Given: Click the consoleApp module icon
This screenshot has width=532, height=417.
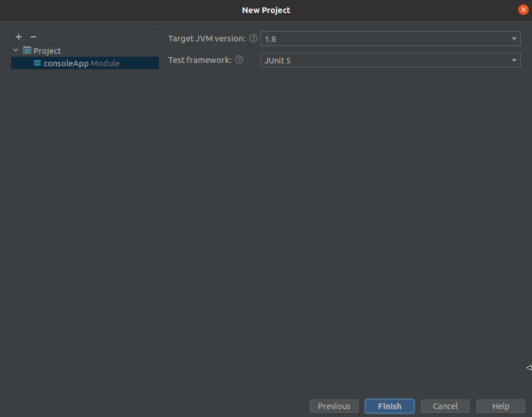Looking at the screenshot, I should [37, 63].
